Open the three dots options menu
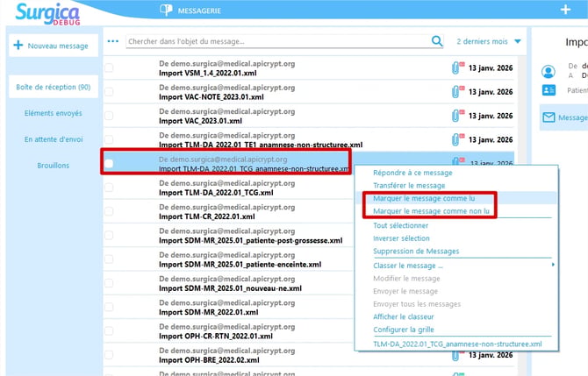 (113, 41)
